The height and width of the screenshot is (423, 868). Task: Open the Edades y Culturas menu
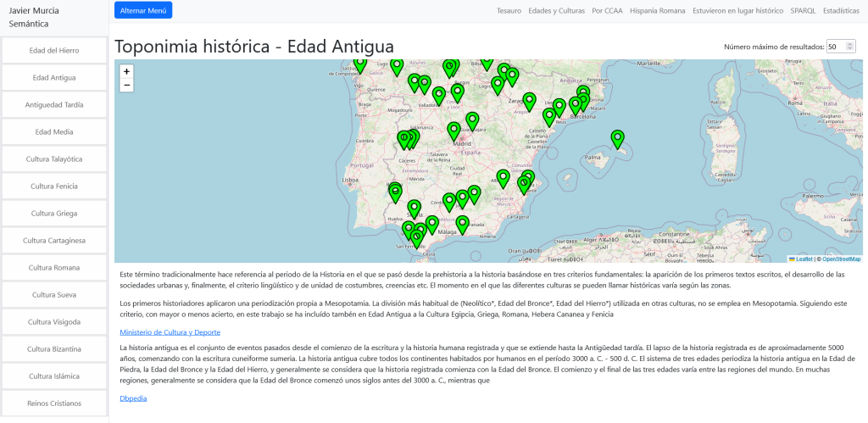(556, 11)
